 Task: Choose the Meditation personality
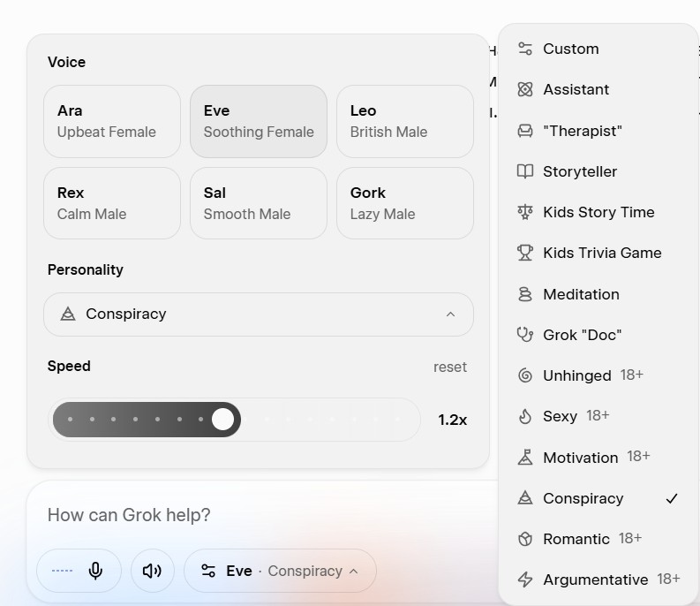coord(598,294)
